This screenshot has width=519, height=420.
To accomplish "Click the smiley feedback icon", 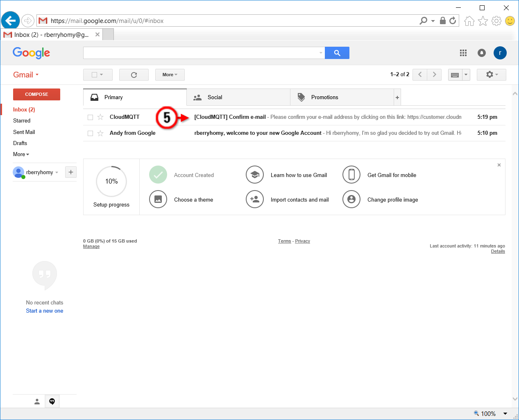I will point(510,21).
